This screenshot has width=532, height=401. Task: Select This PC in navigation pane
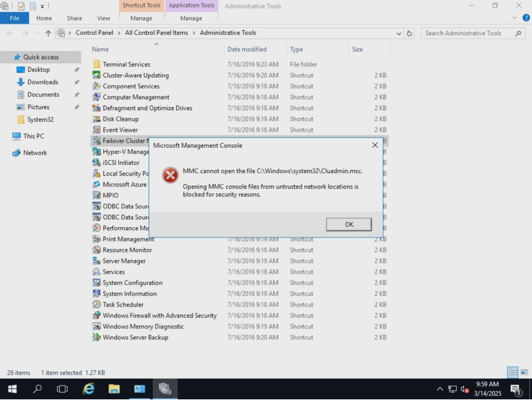pos(33,136)
